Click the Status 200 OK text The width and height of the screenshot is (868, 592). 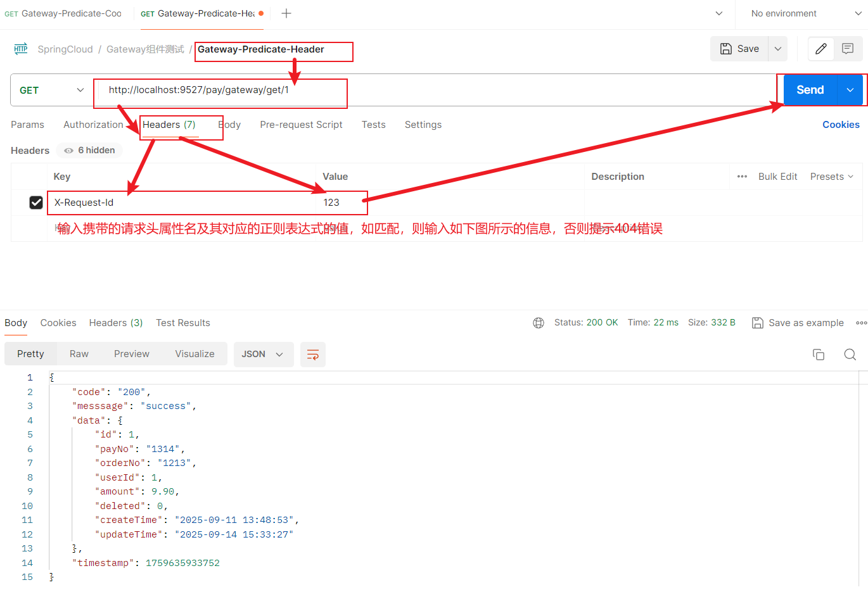[x=586, y=322]
